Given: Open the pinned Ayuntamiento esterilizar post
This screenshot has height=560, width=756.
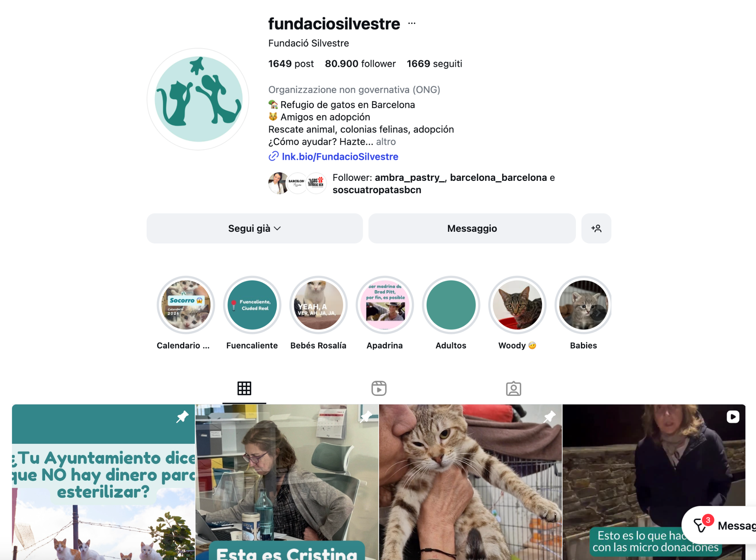Looking at the screenshot, I should click(x=103, y=482).
